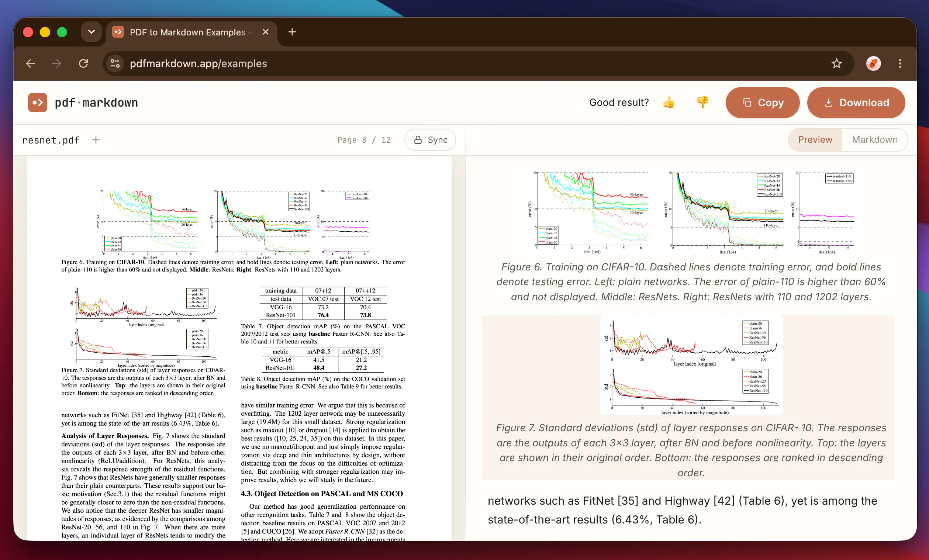929x560 pixels.
Task: Select the resnet.pdf file name
Action: (x=51, y=140)
